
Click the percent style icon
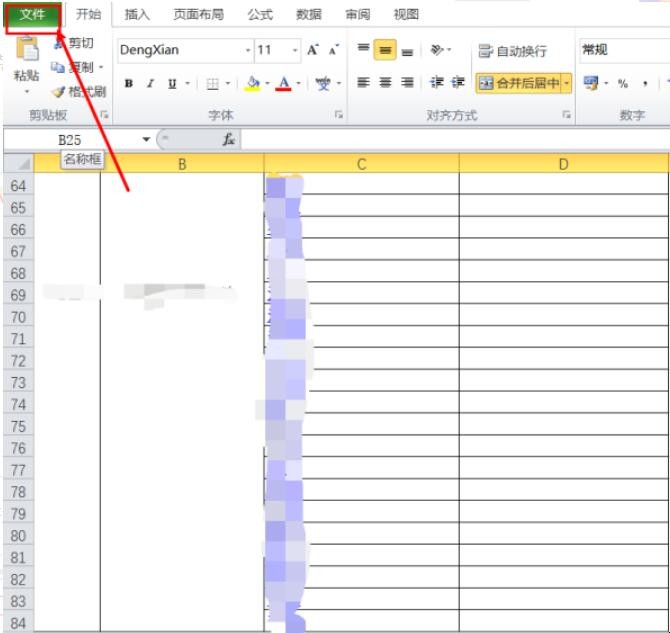[622, 83]
